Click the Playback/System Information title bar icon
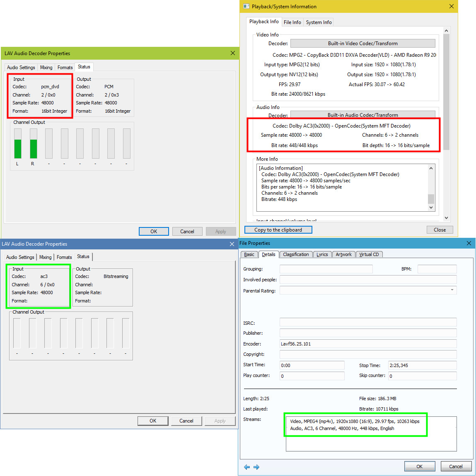Image resolution: width=476 pixels, height=476 pixels. (x=246, y=6)
